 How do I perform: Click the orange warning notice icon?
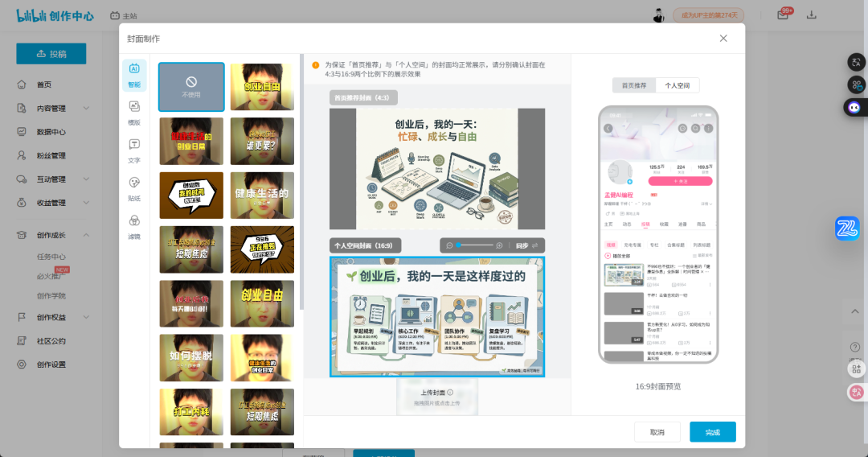tap(316, 65)
